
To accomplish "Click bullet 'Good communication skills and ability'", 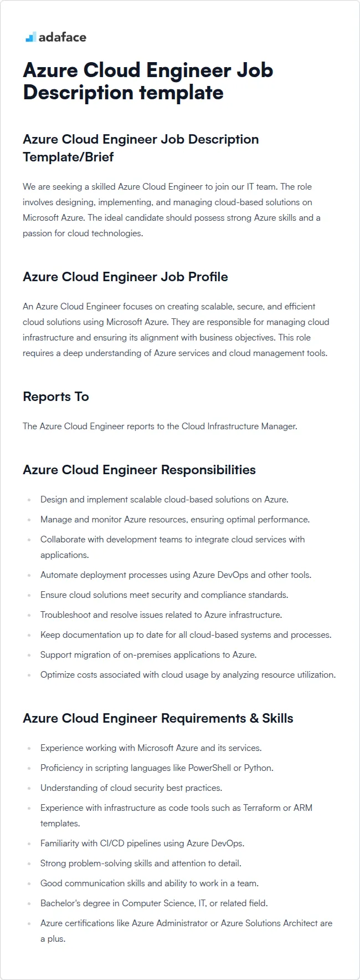I will click(x=150, y=883).
